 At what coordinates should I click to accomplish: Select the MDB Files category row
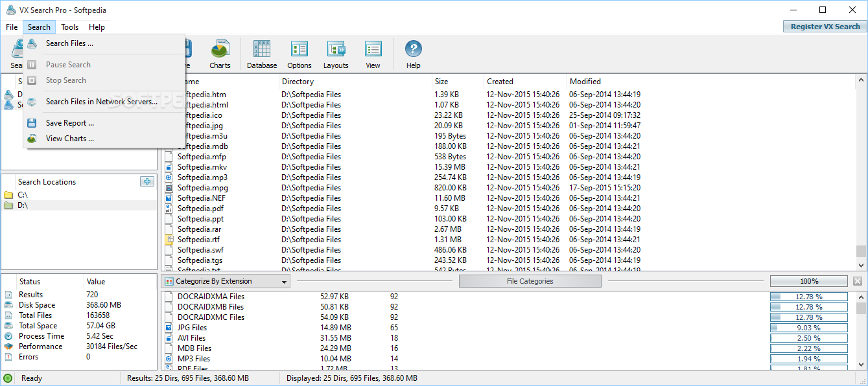(508, 348)
